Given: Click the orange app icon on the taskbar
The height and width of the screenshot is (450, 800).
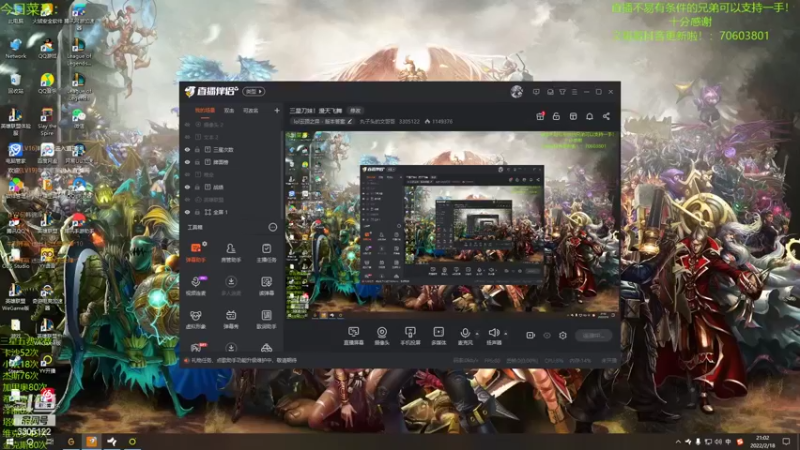Looking at the screenshot, I should coord(91,442).
